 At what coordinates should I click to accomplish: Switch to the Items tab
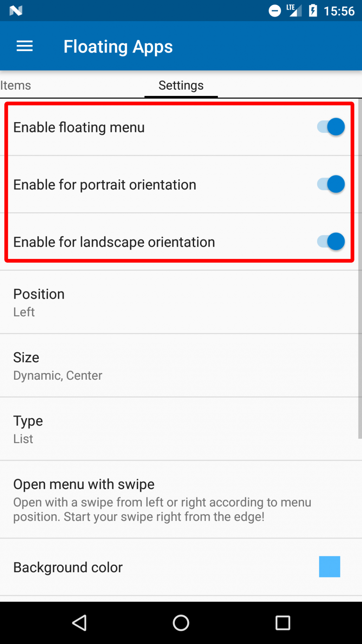coord(16,85)
